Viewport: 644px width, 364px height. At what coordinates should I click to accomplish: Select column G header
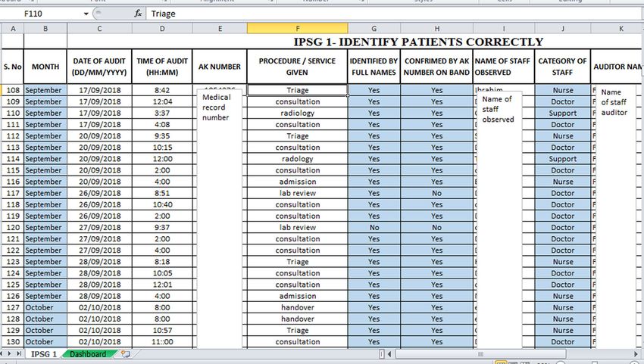click(x=374, y=28)
